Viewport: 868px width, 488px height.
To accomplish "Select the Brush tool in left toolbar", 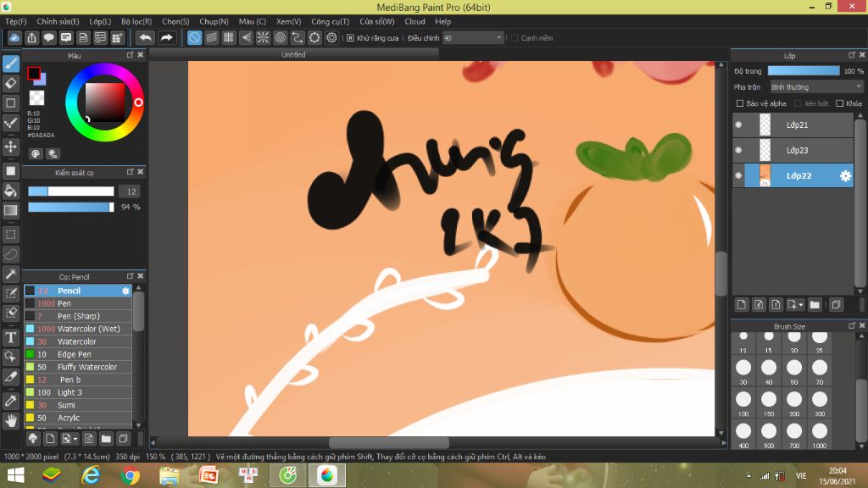I will point(10,64).
